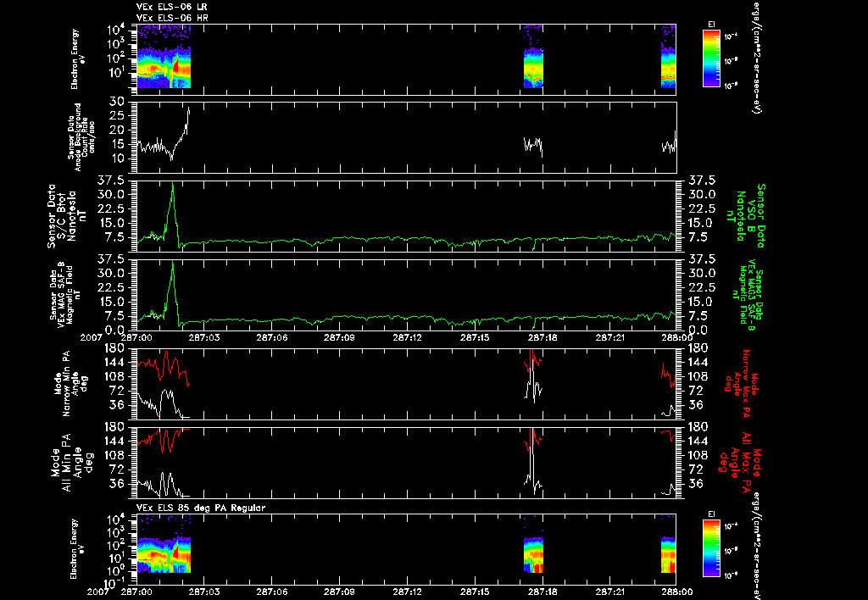Select the 'VEx ELS-06 HR' title text

tap(172, 19)
